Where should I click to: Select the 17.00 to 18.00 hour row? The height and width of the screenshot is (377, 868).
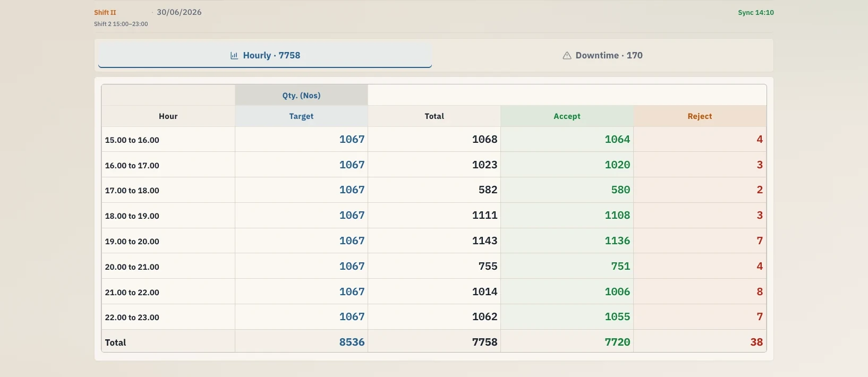(x=434, y=190)
